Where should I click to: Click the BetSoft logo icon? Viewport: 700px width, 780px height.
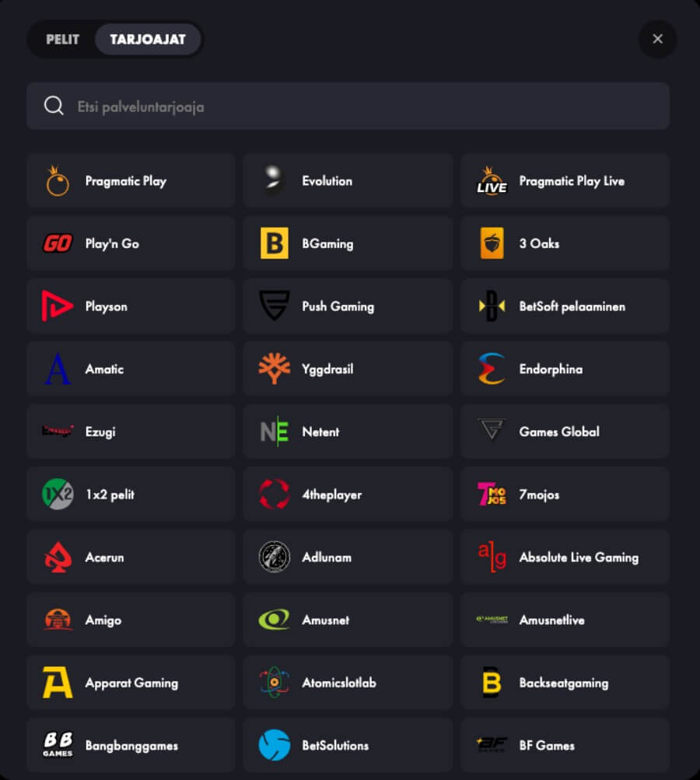[492, 306]
